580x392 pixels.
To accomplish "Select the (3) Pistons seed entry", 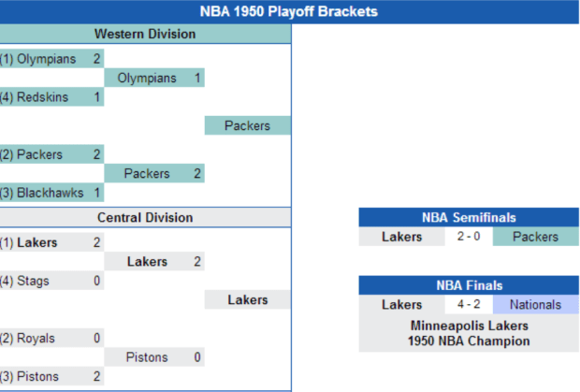I will tap(30, 376).
